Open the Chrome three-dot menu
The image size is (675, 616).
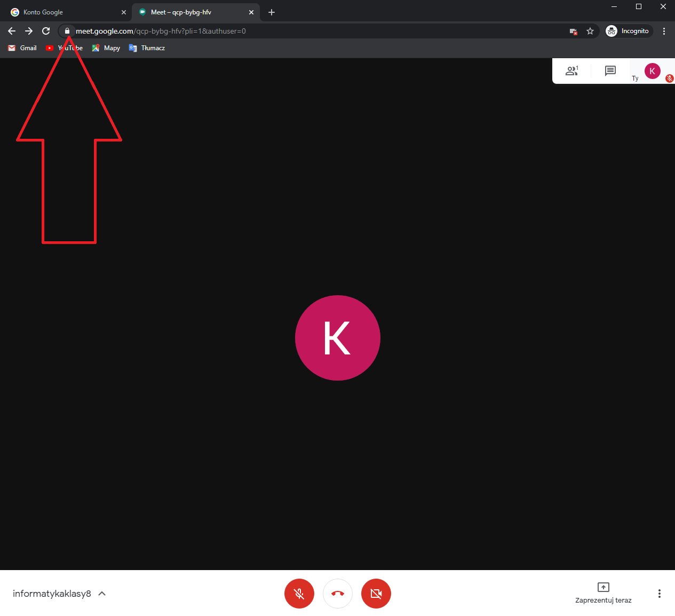664,31
